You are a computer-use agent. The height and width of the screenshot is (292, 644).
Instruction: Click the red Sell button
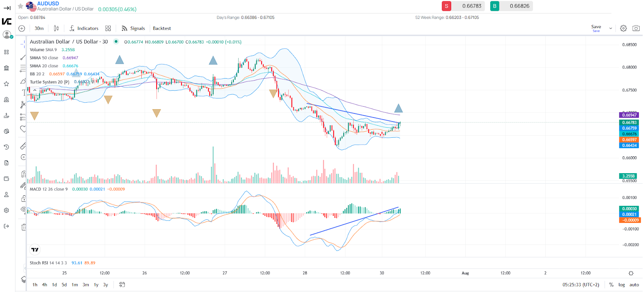click(446, 6)
